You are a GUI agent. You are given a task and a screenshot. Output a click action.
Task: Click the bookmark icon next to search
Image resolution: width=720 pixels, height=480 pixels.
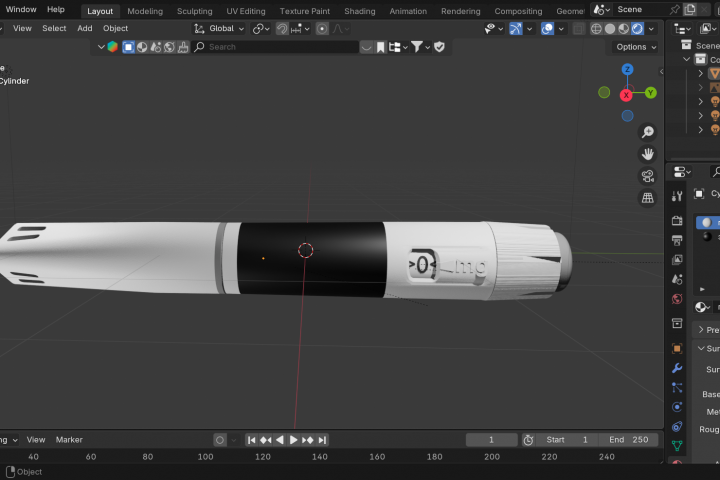(381, 47)
